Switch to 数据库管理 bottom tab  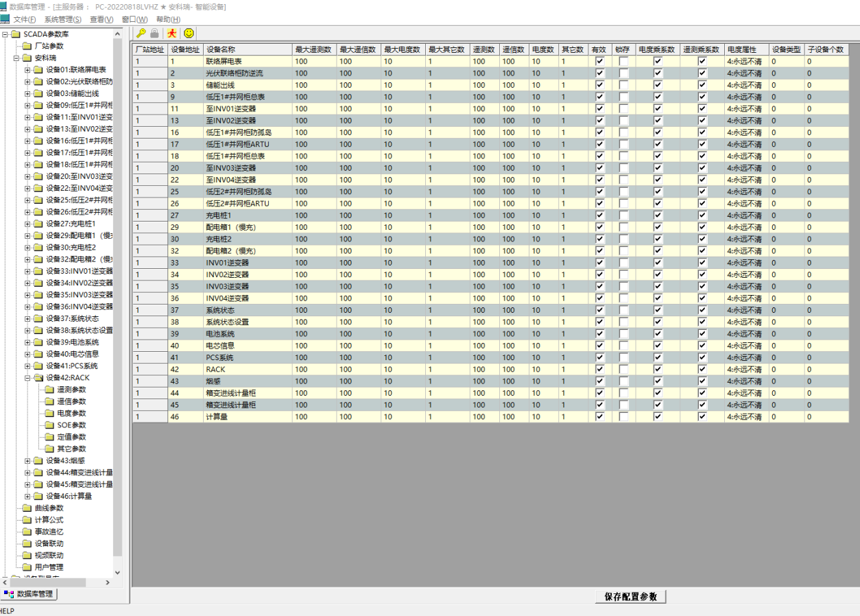pos(29,594)
